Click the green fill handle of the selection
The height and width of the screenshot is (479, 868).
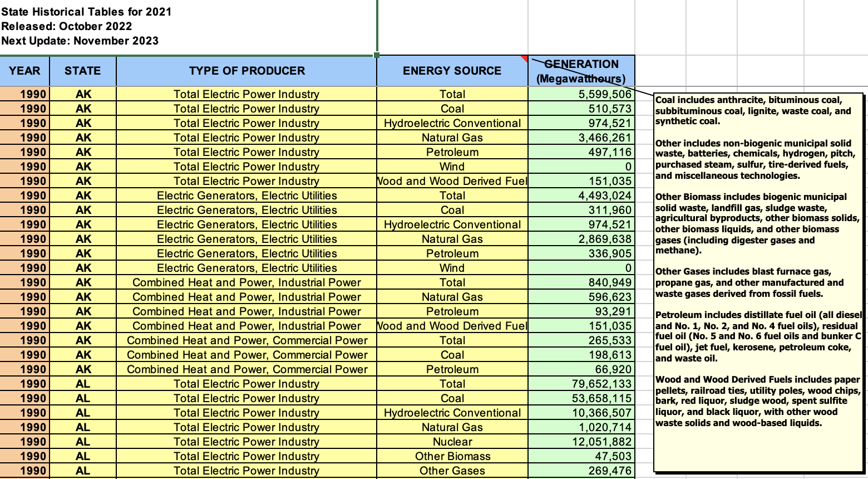377,55
